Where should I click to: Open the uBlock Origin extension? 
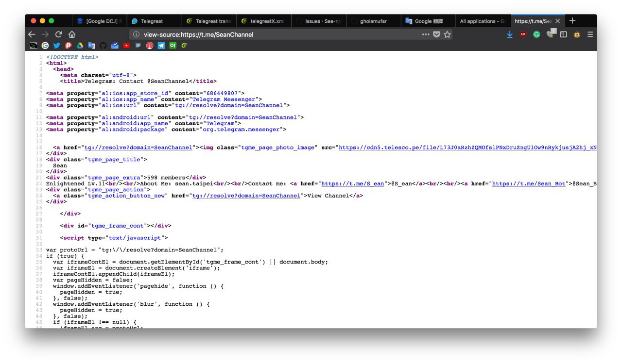coord(523,34)
